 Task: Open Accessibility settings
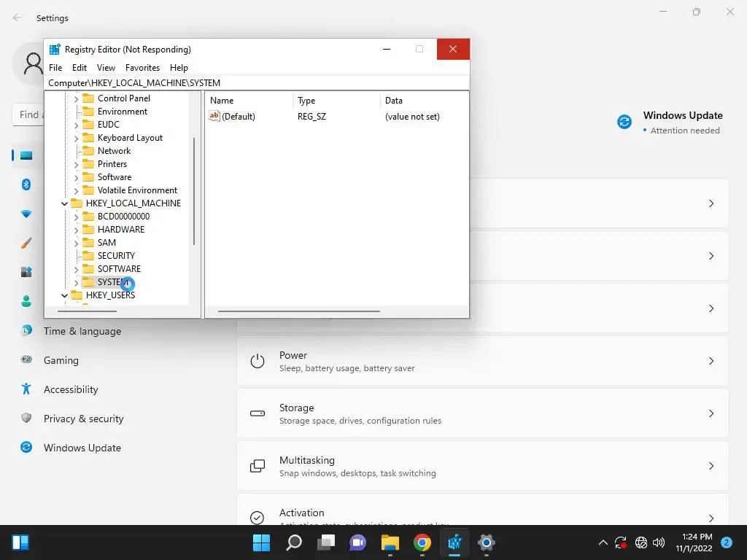pos(71,389)
